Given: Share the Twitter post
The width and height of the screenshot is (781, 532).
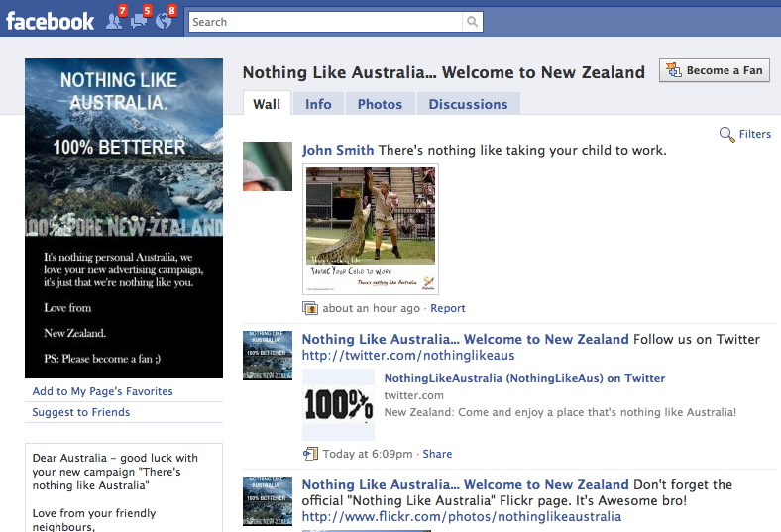Looking at the screenshot, I should click(x=437, y=454).
